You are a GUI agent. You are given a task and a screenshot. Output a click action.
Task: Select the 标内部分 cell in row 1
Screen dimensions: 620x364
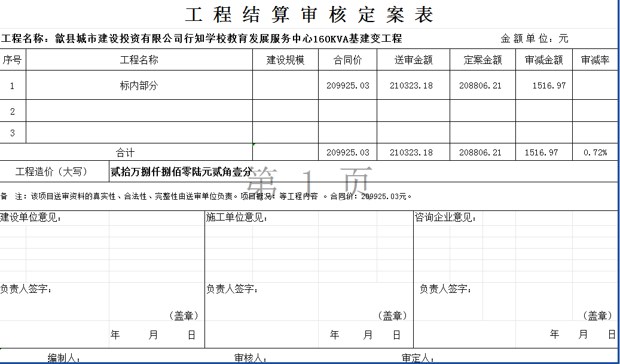(x=139, y=85)
